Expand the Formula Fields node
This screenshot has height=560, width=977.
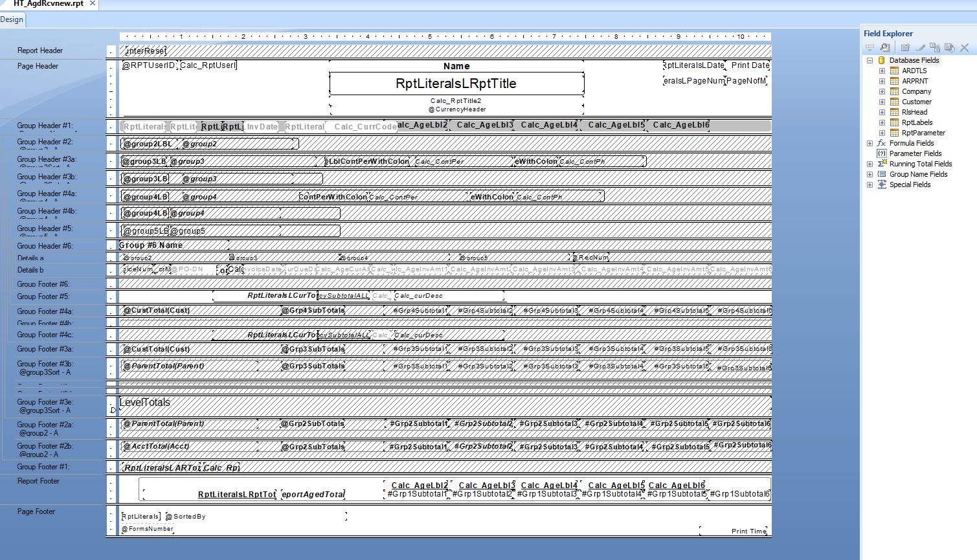(870, 143)
